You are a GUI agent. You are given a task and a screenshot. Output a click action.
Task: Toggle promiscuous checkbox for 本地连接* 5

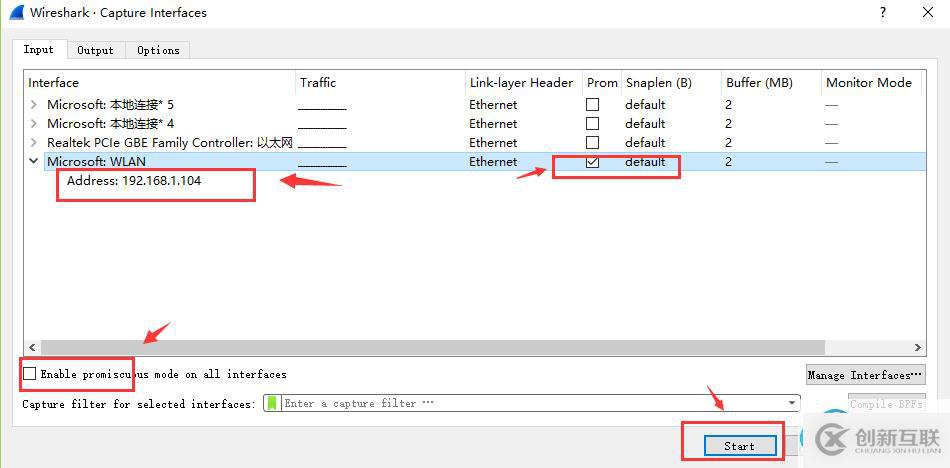coord(593,104)
